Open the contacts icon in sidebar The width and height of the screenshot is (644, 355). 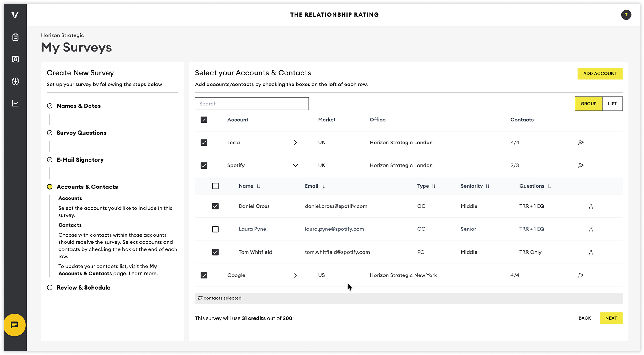click(15, 59)
